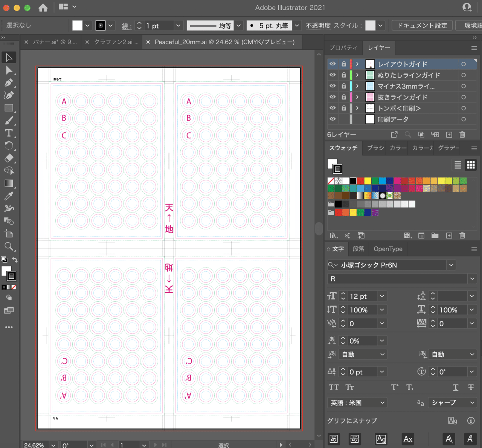Viewport: 482px width, 448px height.
Task: Apply underline text style
Action: click(456, 387)
